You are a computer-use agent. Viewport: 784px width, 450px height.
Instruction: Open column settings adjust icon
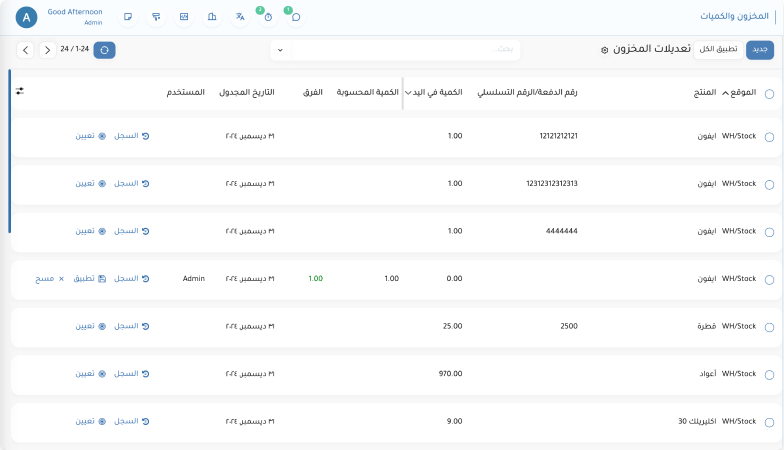(x=20, y=92)
